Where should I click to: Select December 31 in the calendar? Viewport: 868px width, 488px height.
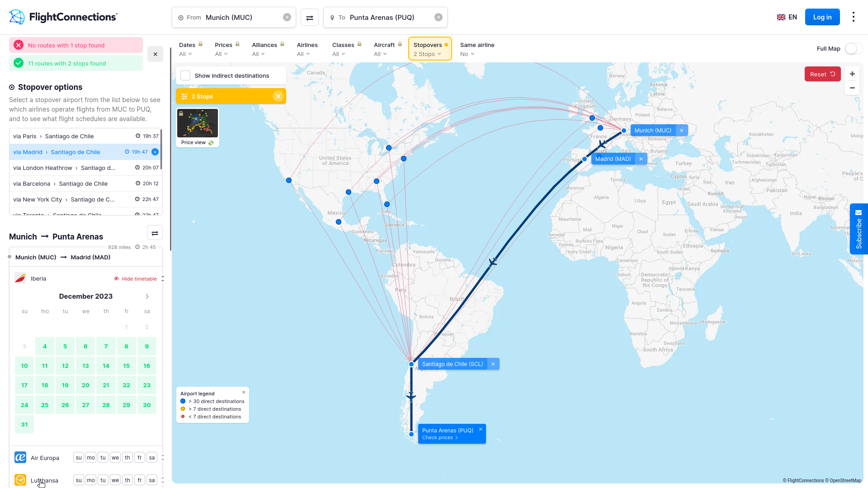(24, 425)
